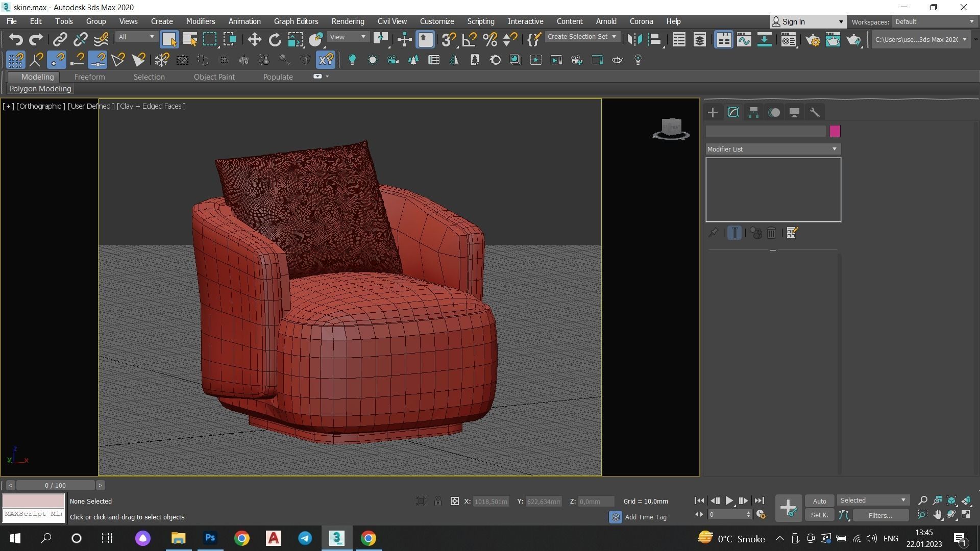Open Render Setup
This screenshot has height=551, width=980.
tap(813, 39)
